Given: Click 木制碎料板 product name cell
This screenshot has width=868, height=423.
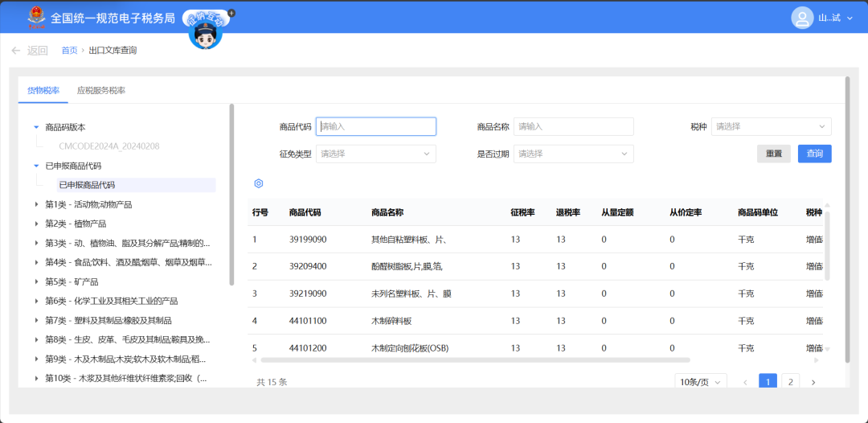Looking at the screenshot, I should point(391,321).
